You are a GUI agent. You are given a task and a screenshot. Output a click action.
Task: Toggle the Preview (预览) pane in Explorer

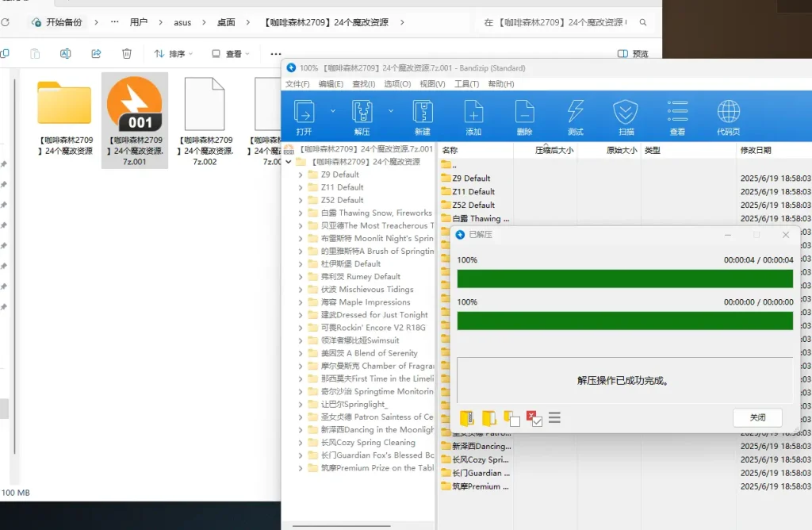tap(633, 54)
